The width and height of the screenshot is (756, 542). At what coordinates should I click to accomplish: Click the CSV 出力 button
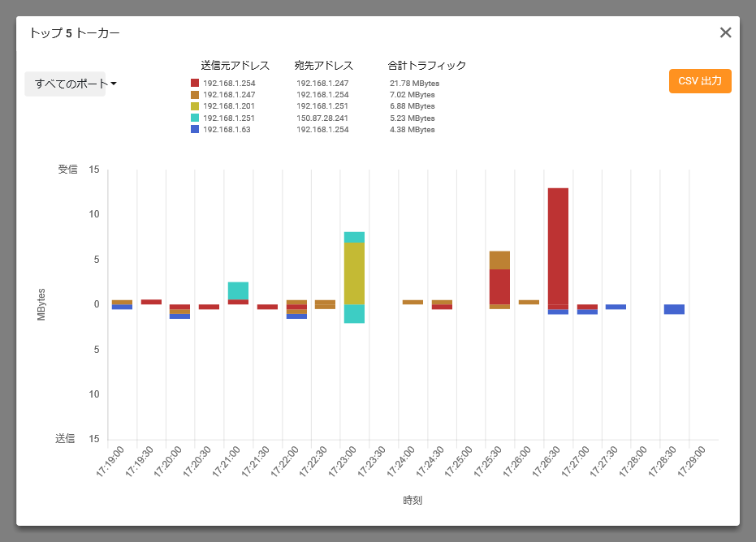point(700,81)
